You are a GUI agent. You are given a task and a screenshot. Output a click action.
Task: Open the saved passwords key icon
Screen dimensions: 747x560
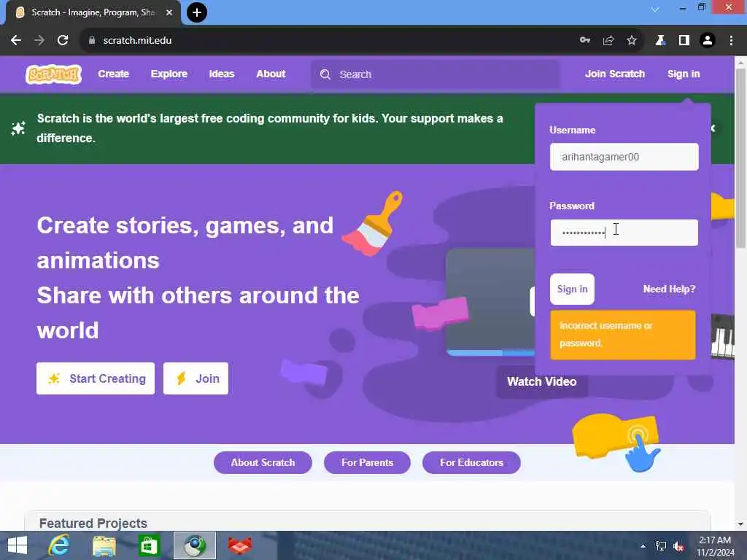(585, 41)
